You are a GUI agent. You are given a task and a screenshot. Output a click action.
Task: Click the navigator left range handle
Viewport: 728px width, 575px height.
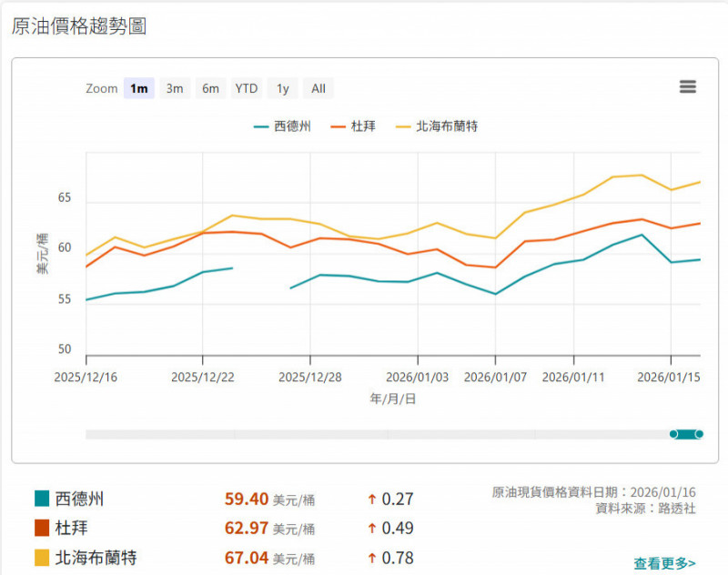[673, 434]
